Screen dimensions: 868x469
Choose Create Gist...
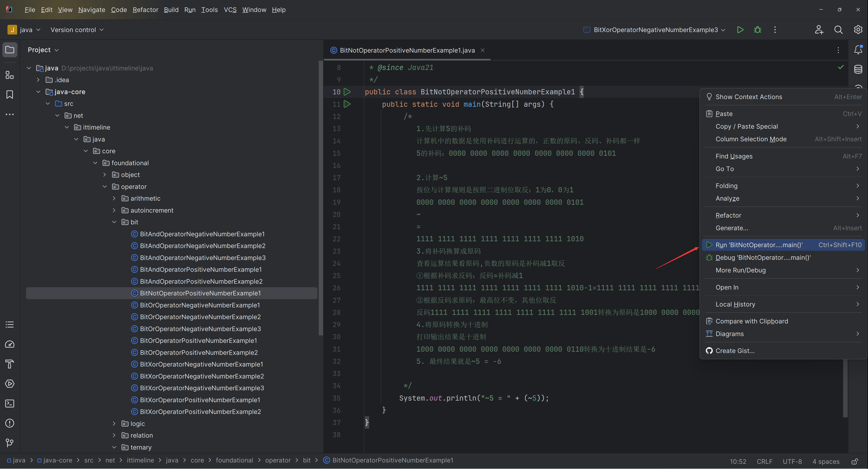click(784, 351)
